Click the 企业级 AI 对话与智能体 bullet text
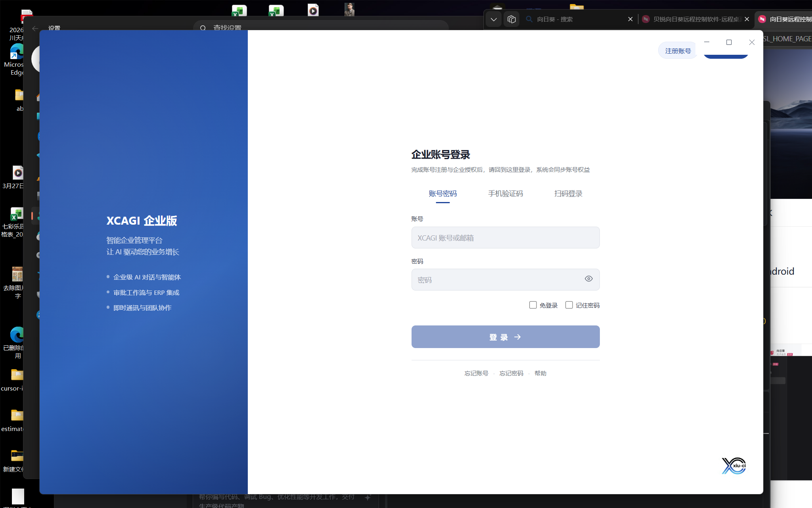Screen dimensions: 812x508 point(147,277)
